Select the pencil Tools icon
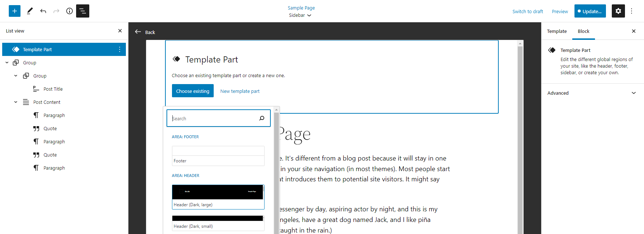The image size is (644, 234). 30,11
